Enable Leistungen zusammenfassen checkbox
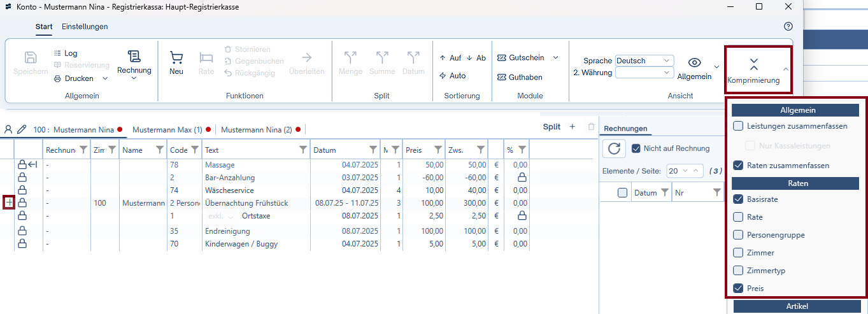This screenshot has height=314, width=868. [738, 126]
